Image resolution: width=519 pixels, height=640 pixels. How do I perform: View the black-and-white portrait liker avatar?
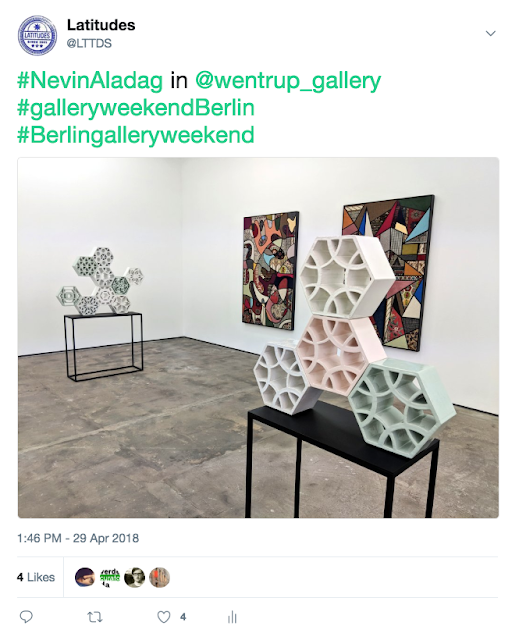tap(135, 577)
